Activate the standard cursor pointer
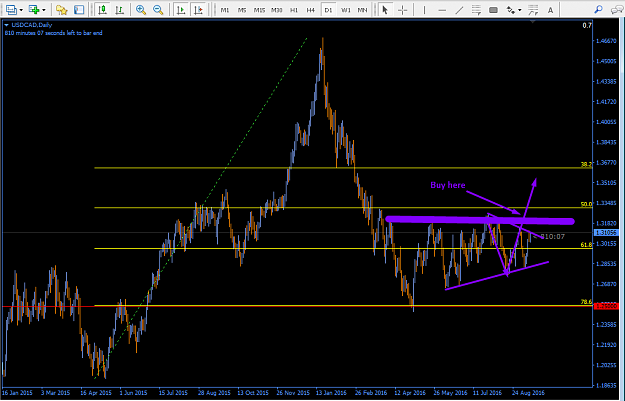Screen dimensions: 625x401 pyautogui.click(x=385, y=10)
